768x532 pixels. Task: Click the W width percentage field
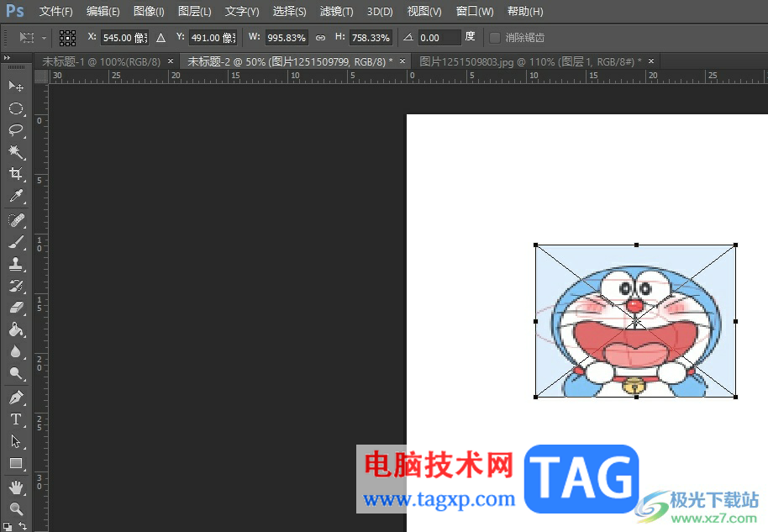(287, 38)
